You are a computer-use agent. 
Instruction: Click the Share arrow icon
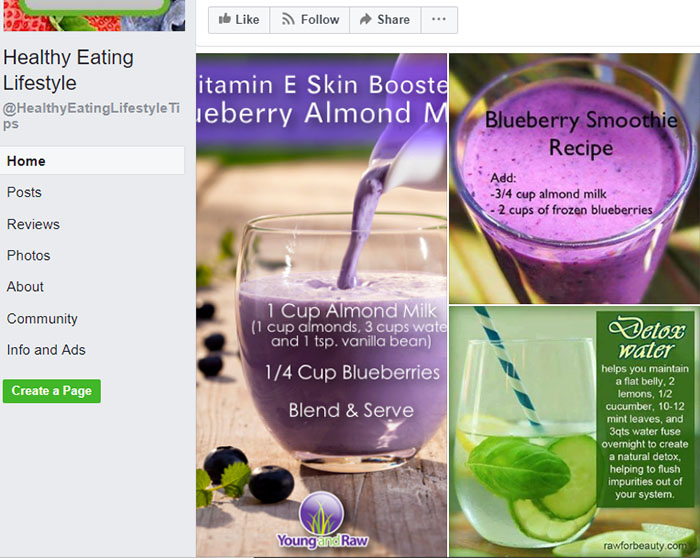pyautogui.click(x=366, y=19)
